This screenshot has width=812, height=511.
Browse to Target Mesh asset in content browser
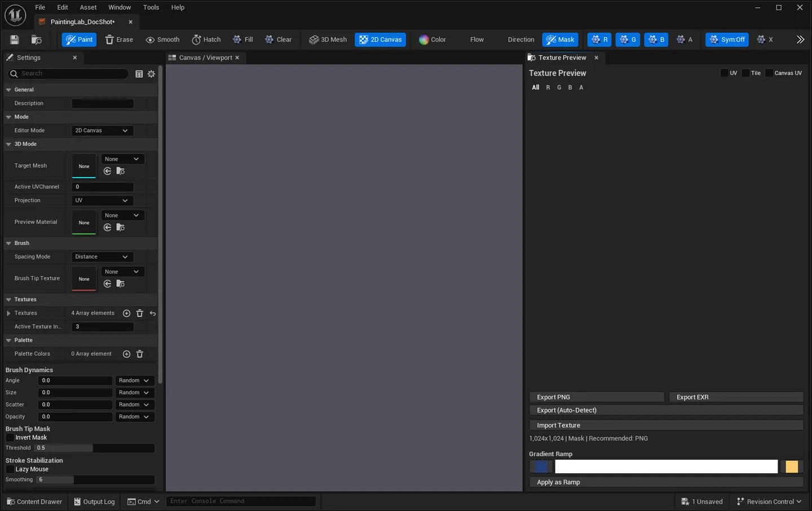click(x=120, y=171)
